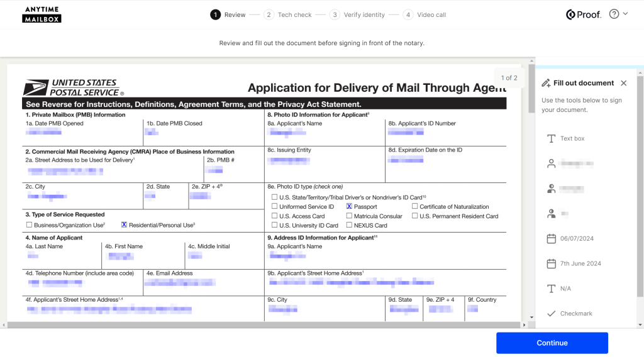This screenshot has height=357, width=644.
Task: Click the 1 of 2 page indicator
Action: click(509, 78)
